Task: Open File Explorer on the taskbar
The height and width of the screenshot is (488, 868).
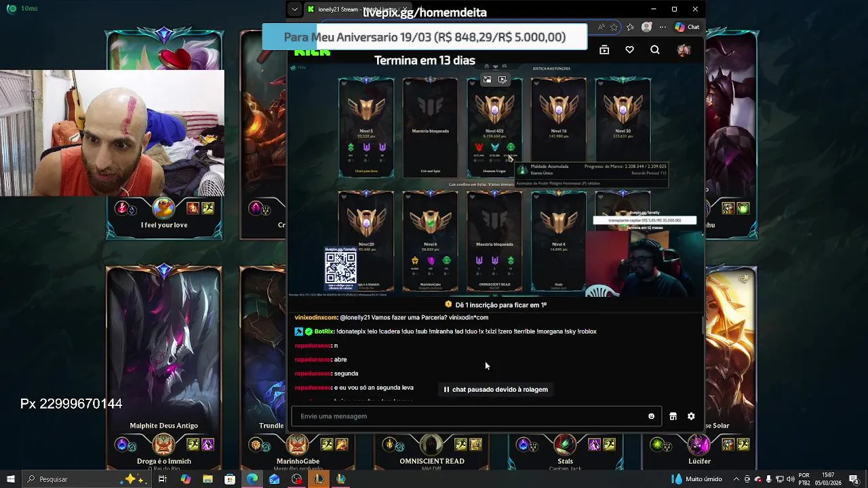Action: (x=208, y=479)
